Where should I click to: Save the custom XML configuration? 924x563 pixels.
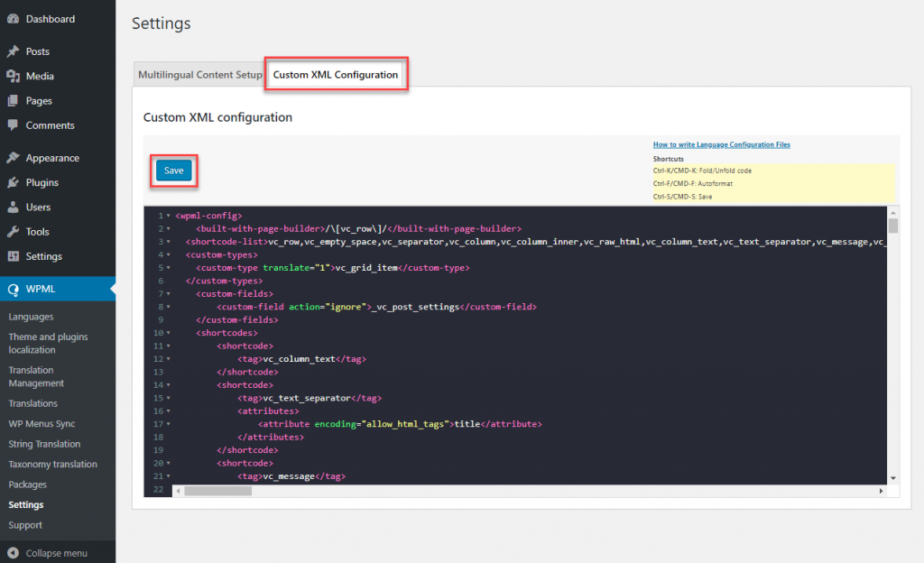174,171
